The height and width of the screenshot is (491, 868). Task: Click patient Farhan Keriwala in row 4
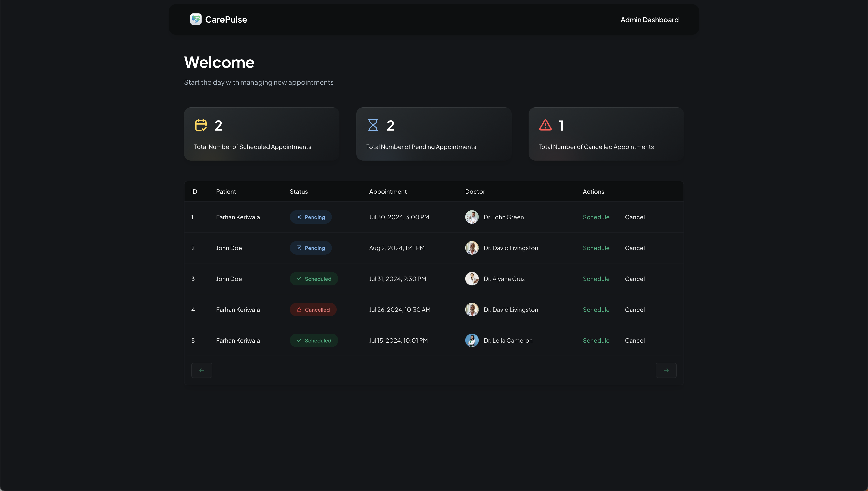point(238,310)
